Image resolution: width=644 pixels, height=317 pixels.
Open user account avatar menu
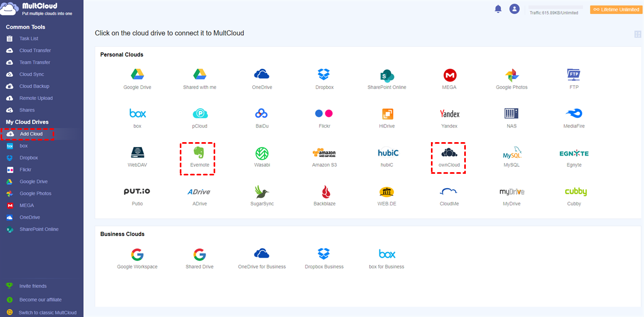[515, 9]
